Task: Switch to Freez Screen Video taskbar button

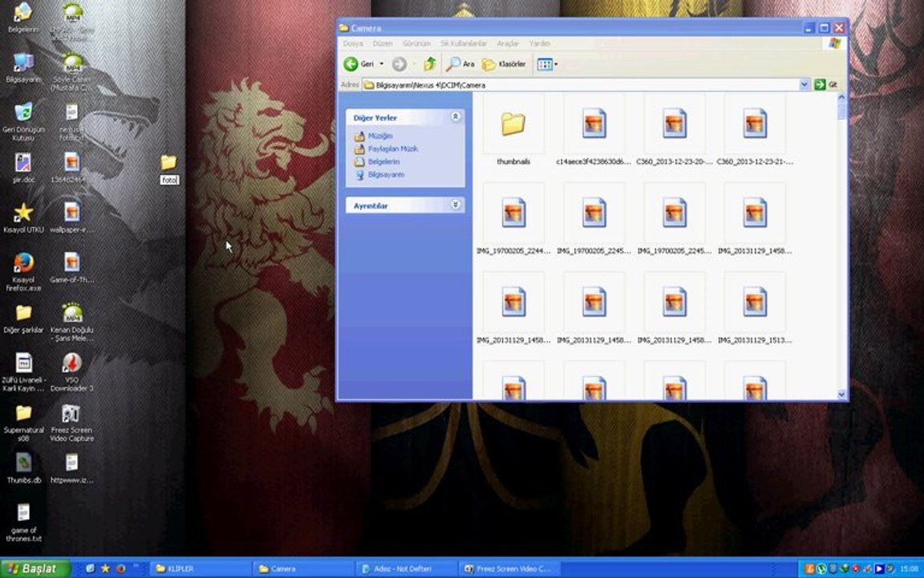Action: pos(510,568)
